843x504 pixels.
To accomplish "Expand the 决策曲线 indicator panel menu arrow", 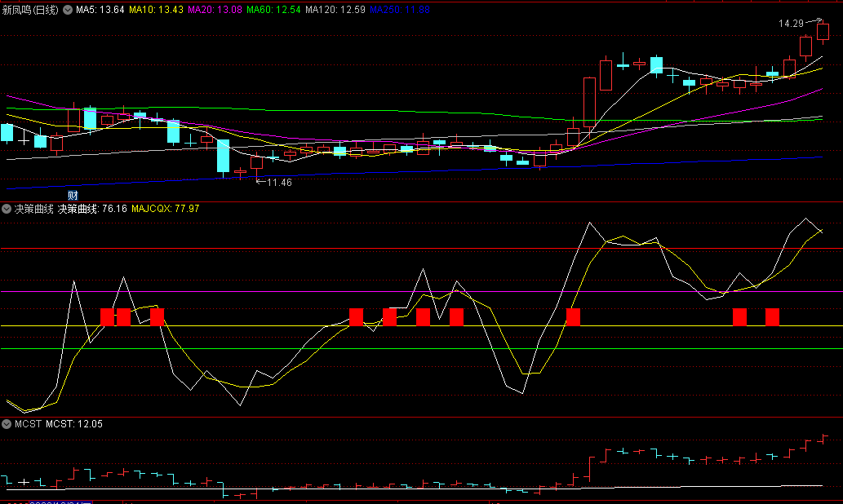I will click(x=7, y=209).
